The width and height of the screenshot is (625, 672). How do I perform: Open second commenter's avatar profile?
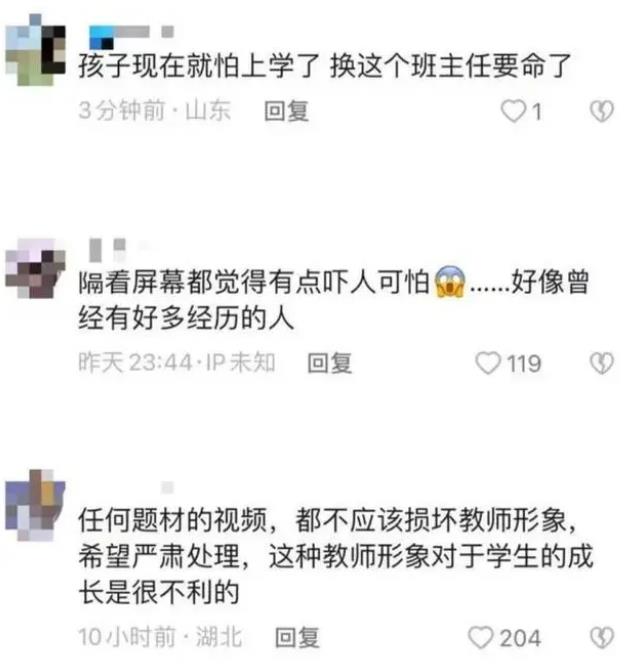point(35,268)
